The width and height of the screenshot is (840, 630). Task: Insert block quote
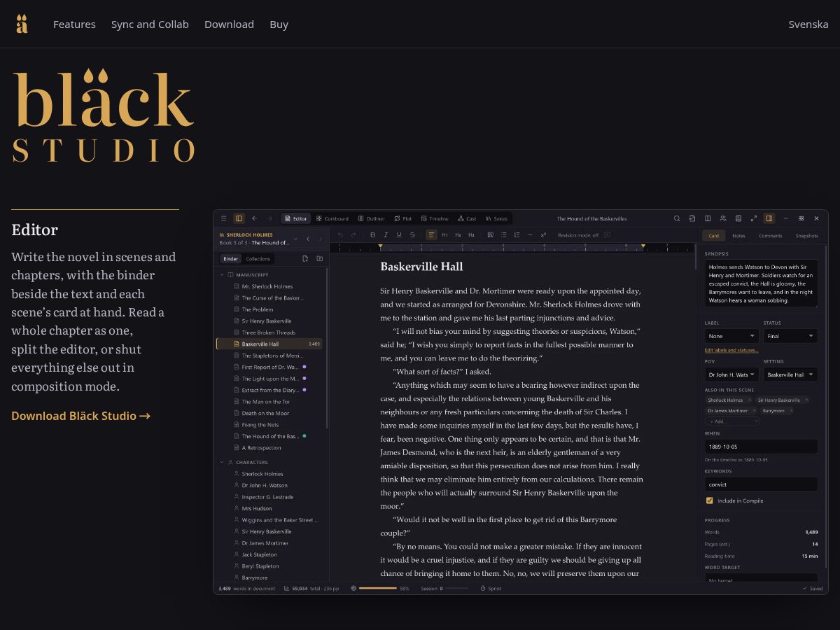490,234
